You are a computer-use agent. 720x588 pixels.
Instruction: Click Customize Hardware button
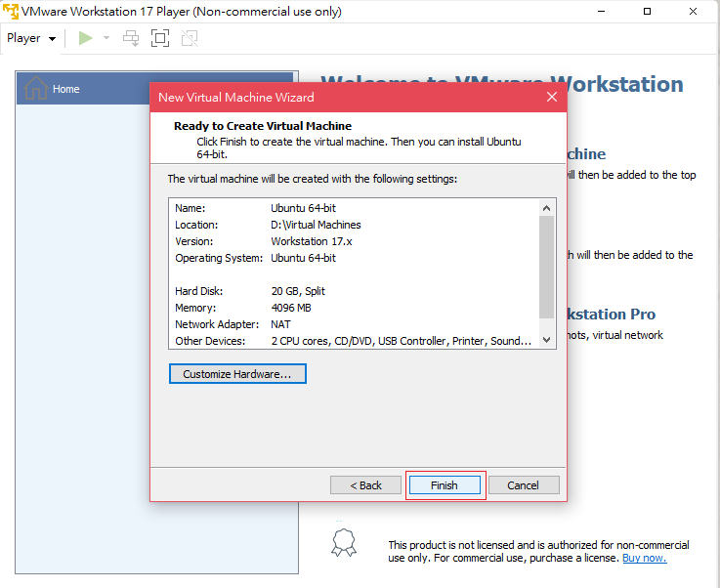(237, 374)
